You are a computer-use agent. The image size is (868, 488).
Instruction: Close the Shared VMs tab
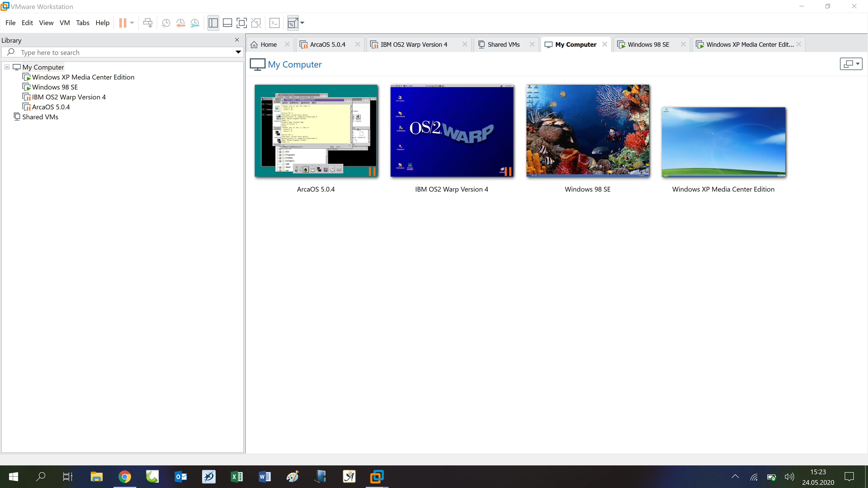click(532, 44)
